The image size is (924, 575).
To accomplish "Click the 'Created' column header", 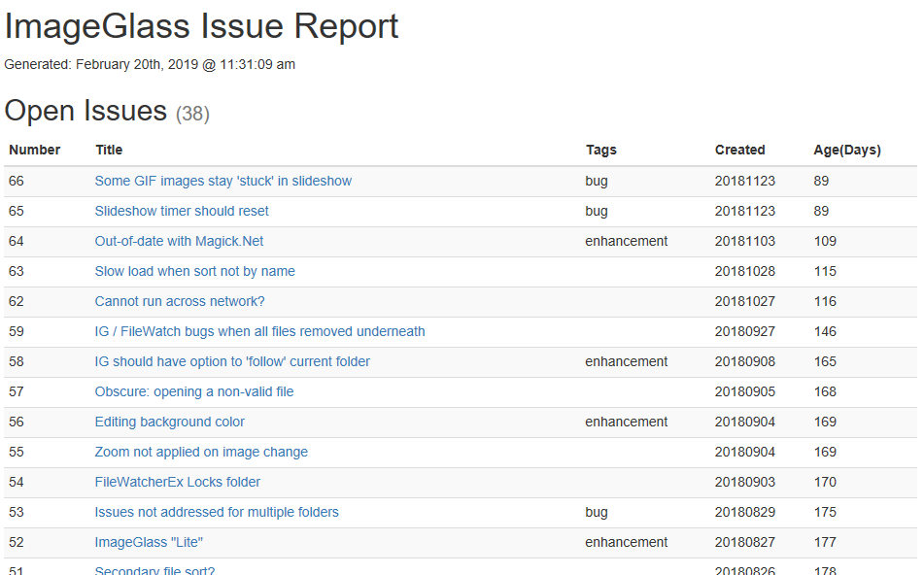I will (740, 150).
